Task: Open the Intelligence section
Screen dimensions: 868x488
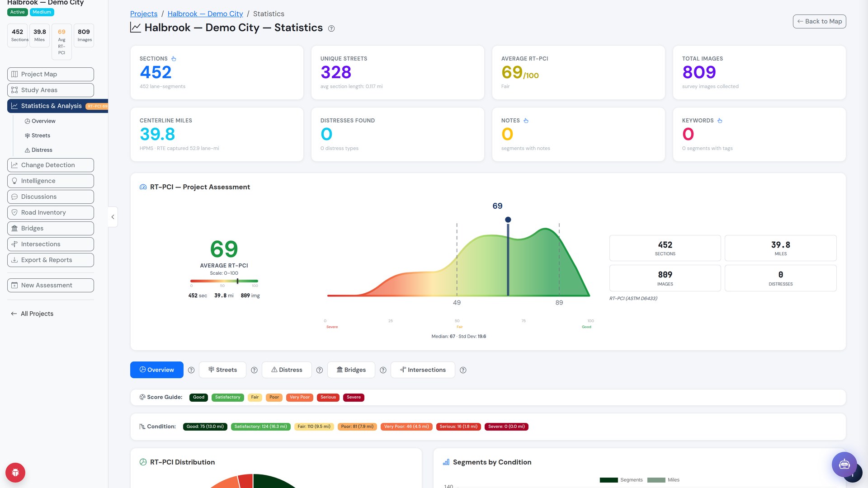Action: coord(51,181)
